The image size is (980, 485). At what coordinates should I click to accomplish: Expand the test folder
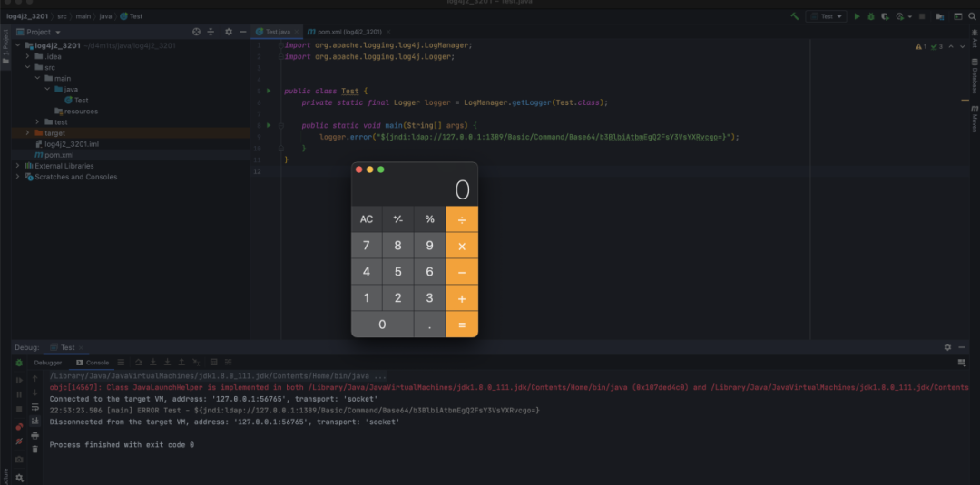click(38, 121)
